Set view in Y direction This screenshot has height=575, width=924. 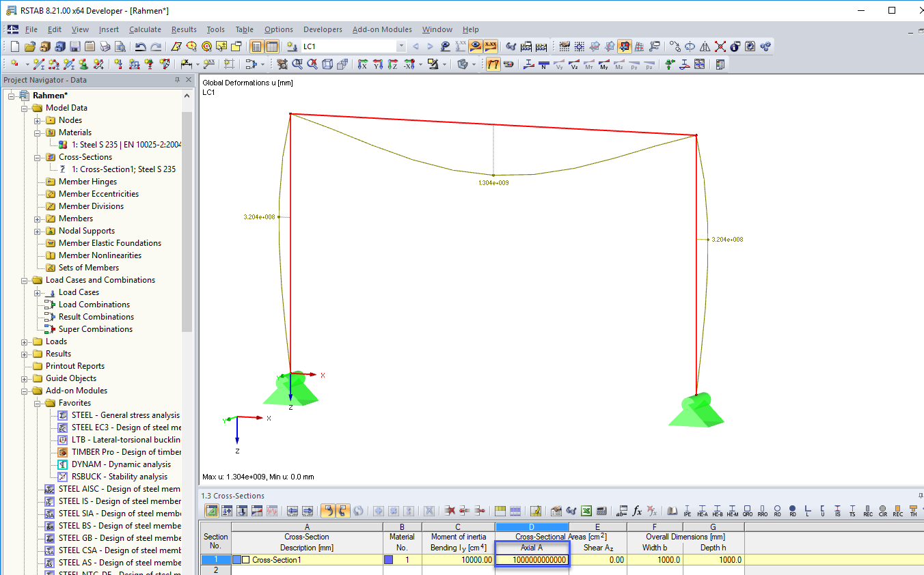click(377, 64)
